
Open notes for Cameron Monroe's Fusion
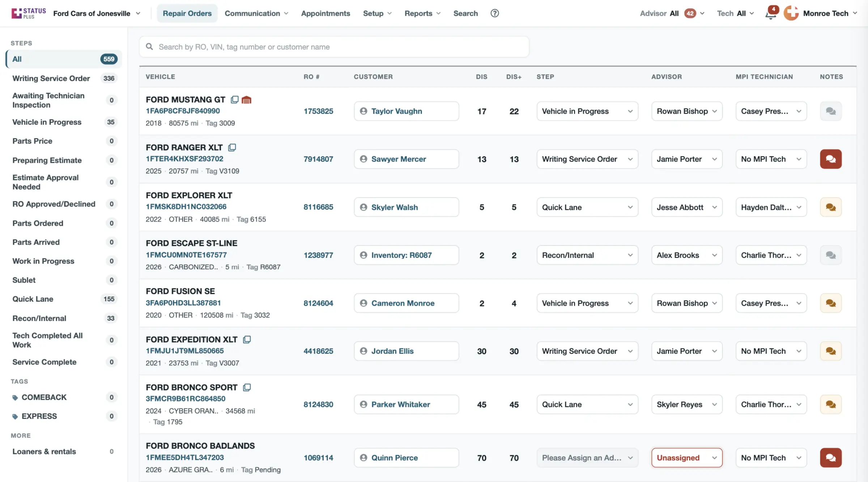click(x=831, y=303)
